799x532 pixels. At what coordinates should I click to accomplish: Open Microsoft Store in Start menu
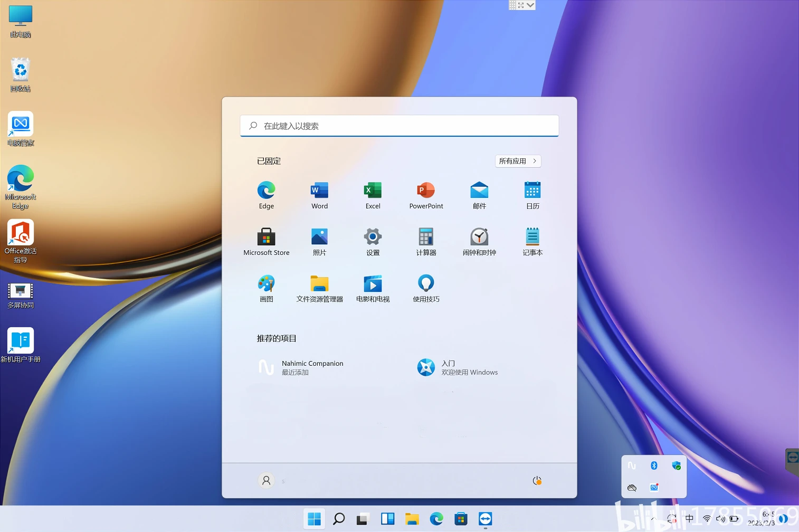click(266, 242)
